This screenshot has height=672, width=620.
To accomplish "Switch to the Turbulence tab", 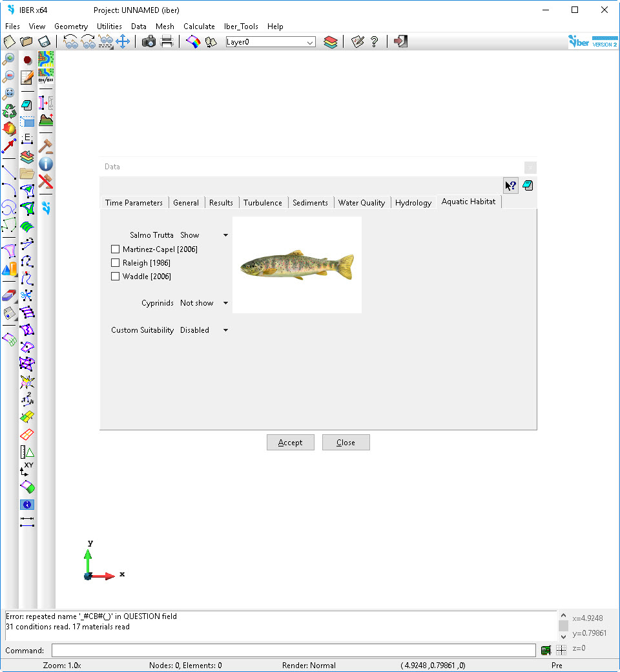I will coord(262,203).
